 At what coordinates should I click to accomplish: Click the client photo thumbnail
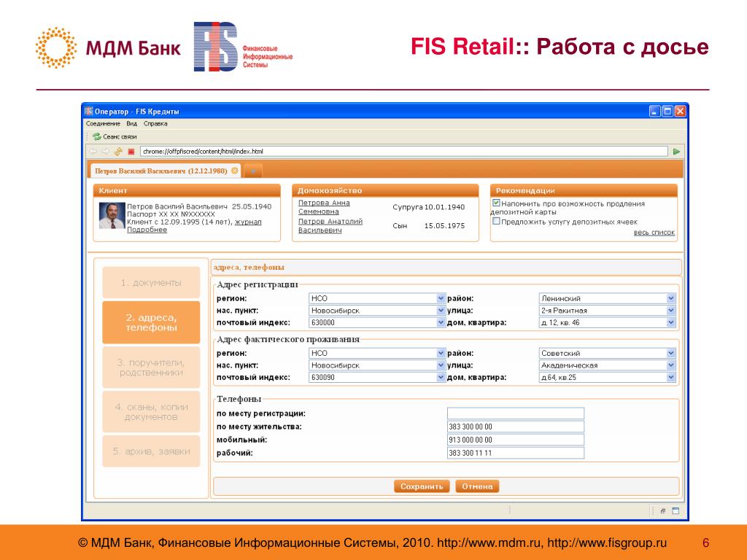[x=112, y=216]
